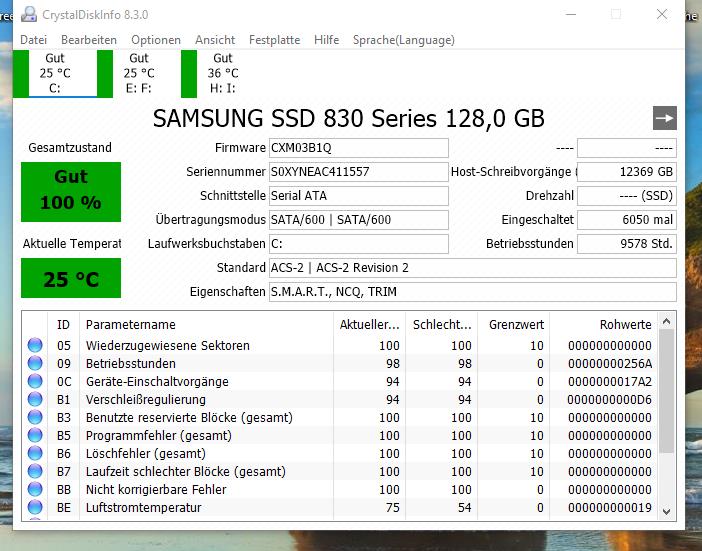
Task: Select the E: F: drive tab
Action: (139, 73)
